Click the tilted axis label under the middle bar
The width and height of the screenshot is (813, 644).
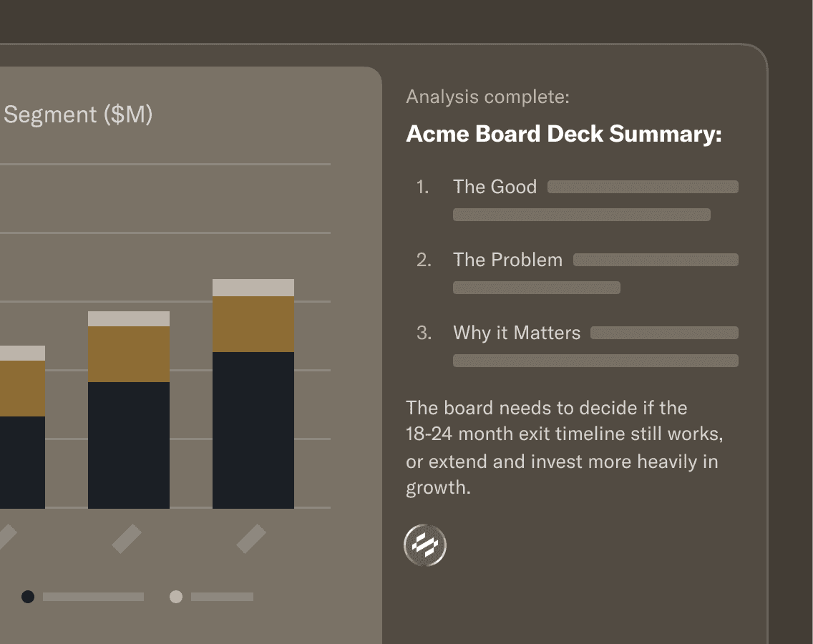coord(127,538)
